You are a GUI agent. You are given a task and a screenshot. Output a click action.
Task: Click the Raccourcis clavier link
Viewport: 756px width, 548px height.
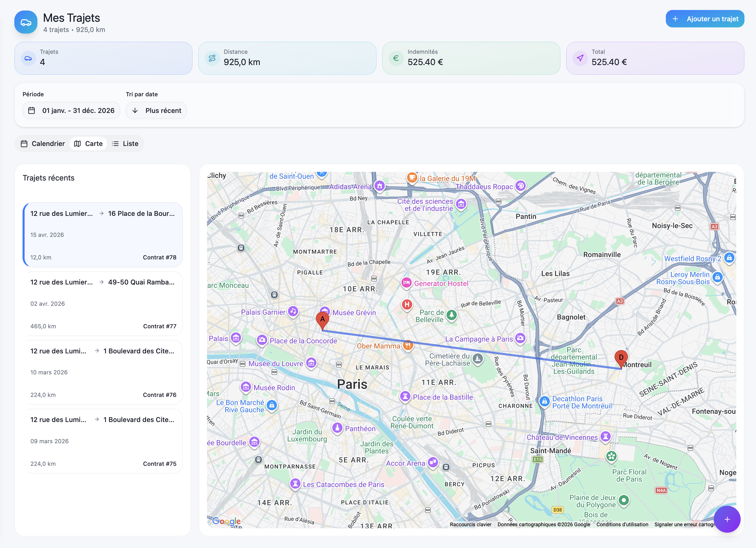point(471,524)
